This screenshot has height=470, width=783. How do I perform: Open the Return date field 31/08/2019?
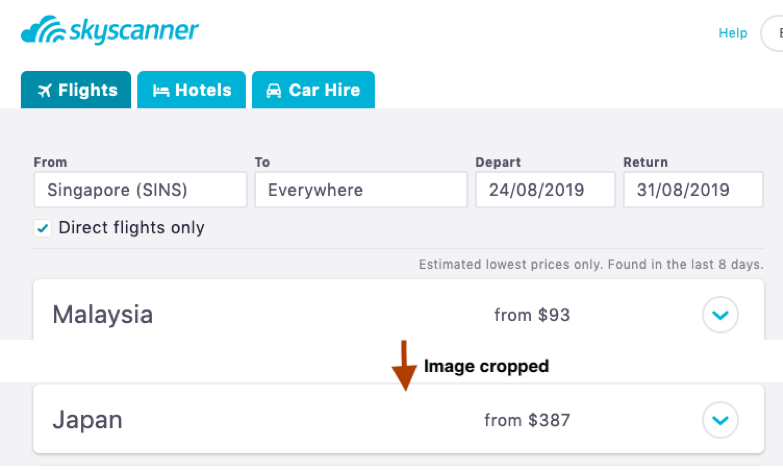692,189
